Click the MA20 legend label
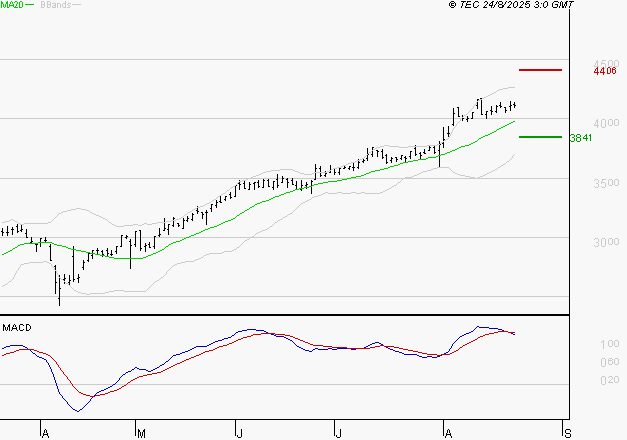 (12, 5)
